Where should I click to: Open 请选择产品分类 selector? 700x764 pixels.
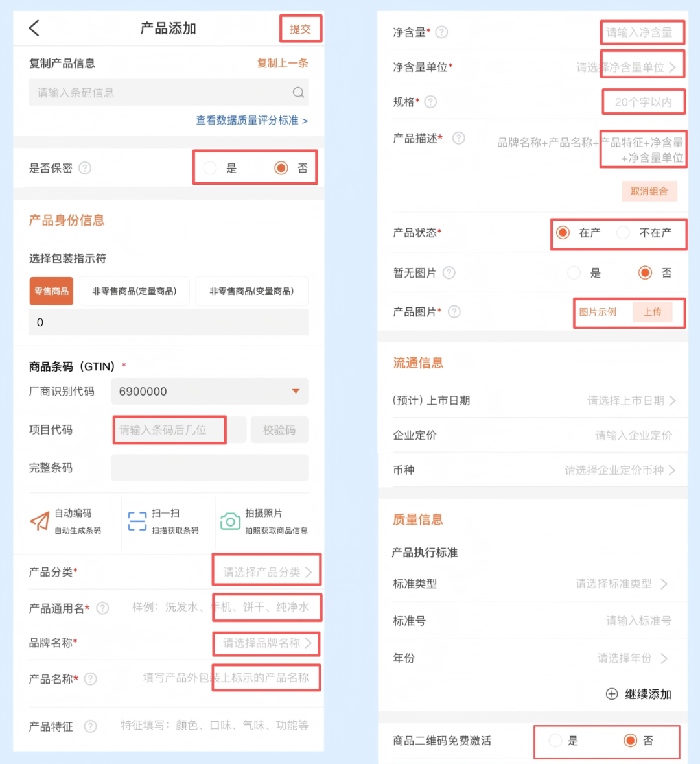[267, 572]
